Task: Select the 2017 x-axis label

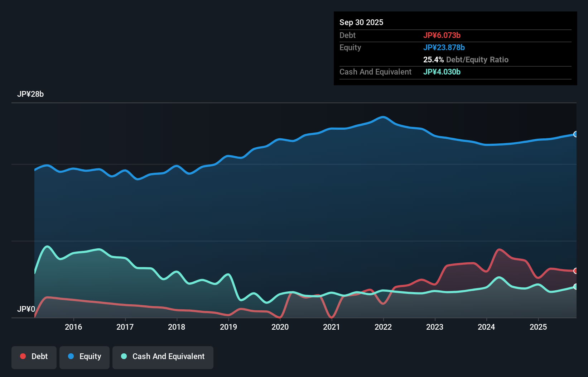Action: pyautogui.click(x=125, y=327)
